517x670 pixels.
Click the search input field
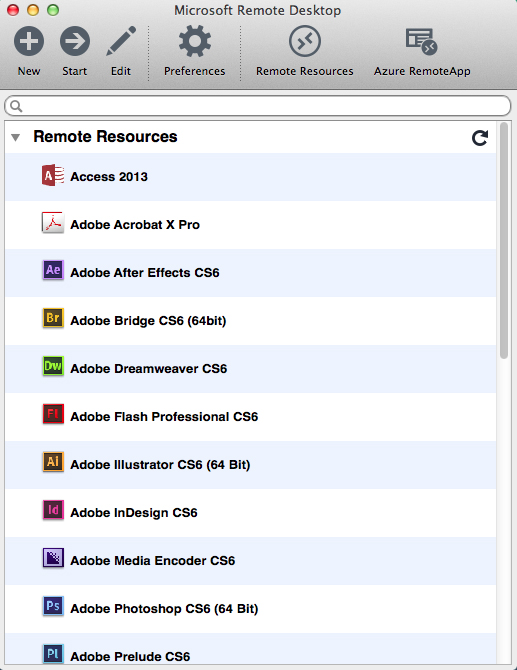coord(258,106)
